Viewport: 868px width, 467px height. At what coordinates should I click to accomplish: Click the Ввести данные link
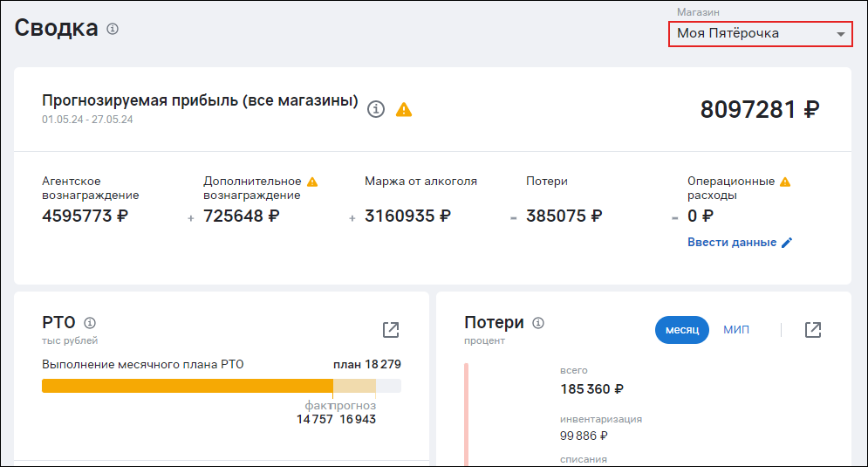click(x=731, y=243)
